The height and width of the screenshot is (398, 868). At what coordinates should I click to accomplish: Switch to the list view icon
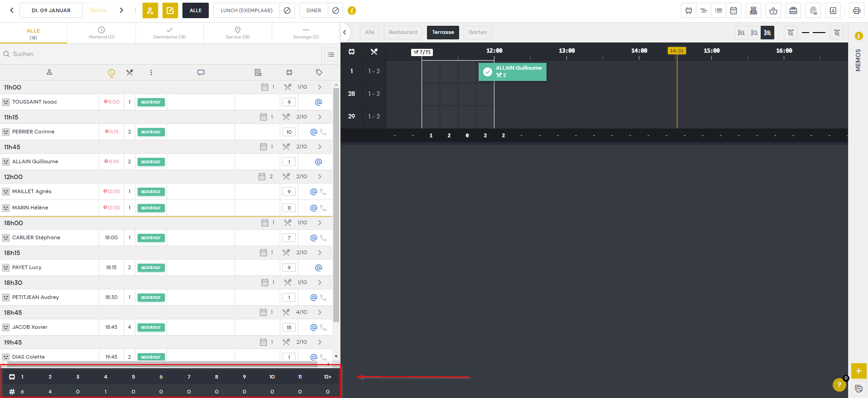(719, 10)
